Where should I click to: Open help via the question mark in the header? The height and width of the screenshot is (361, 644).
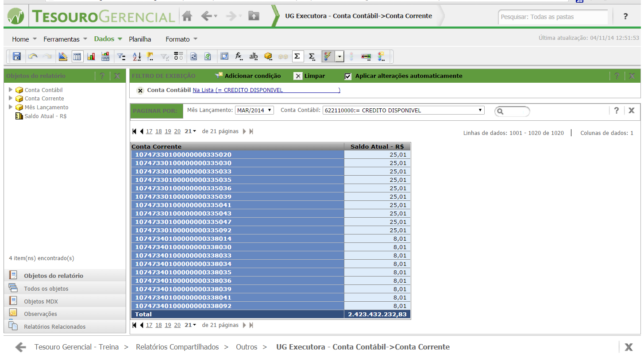click(x=625, y=16)
